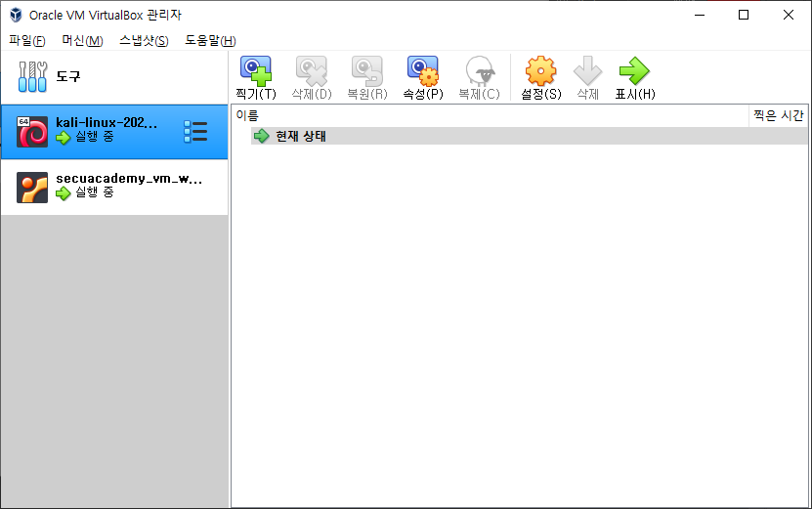Select the 현재 상태 snapshot row

point(529,136)
